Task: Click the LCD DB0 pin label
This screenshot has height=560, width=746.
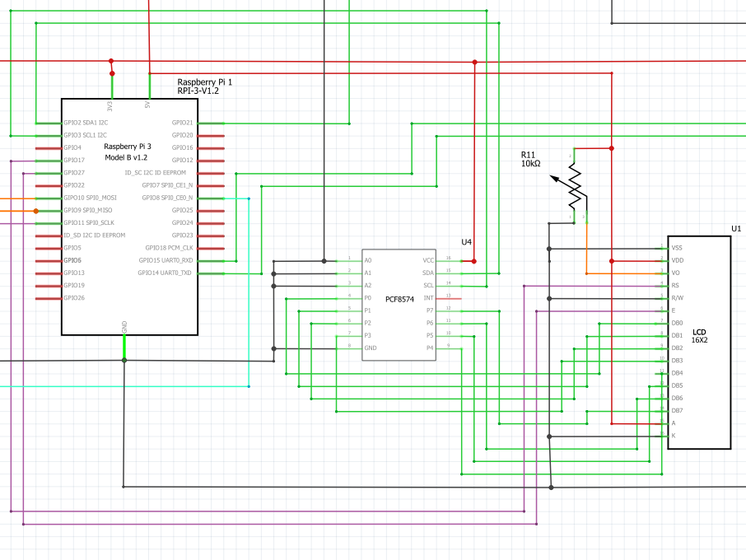Action: [677, 323]
